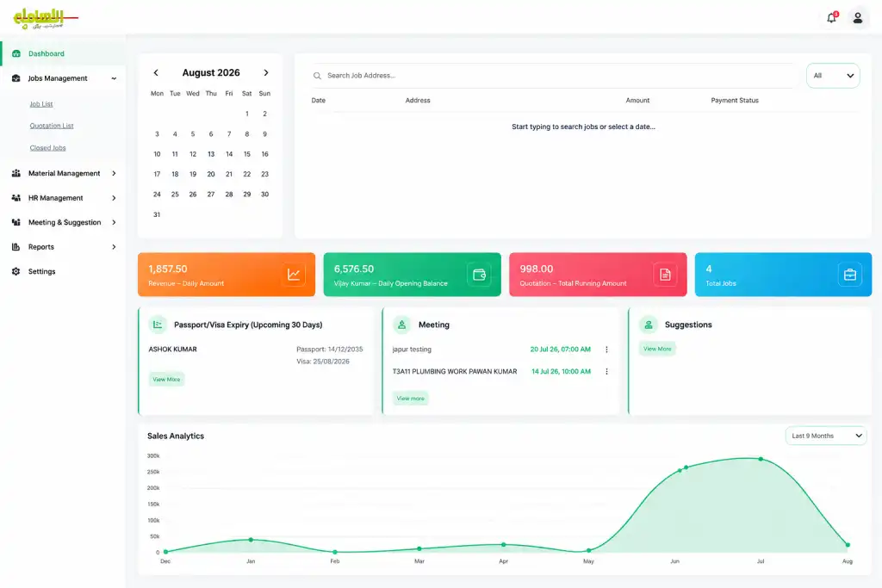882x588 pixels.
Task: Click the Total Jobs card
Action: click(783, 275)
